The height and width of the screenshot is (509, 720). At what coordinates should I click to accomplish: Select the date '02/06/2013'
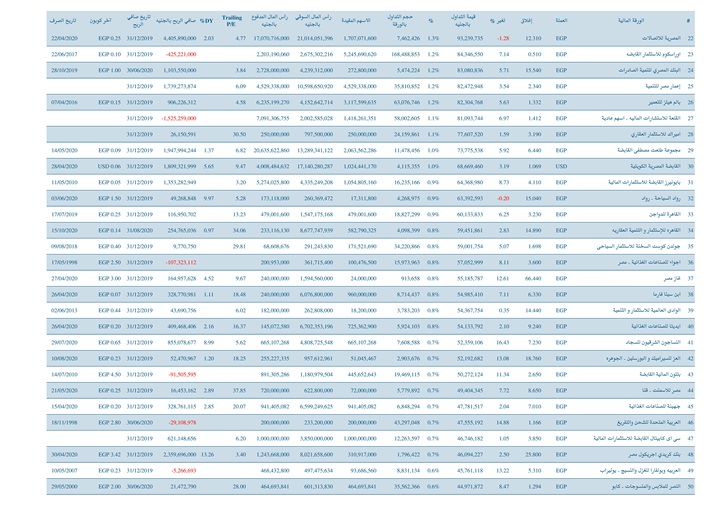[64, 311]
